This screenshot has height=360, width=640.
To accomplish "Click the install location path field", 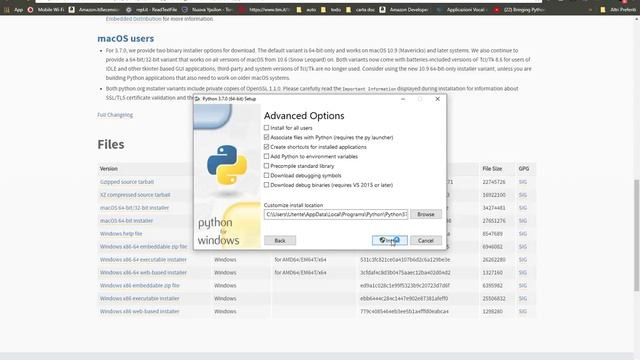I will point(336,214).
